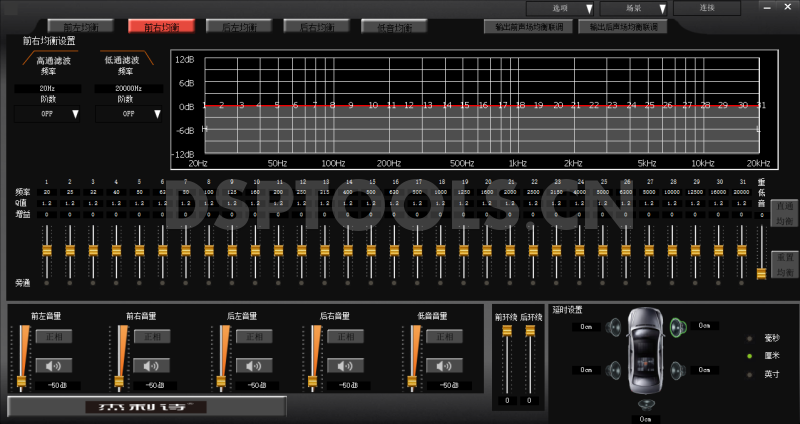The width and height of the screenshot is (800, 424).
Task: Click the front-left speaker icon beside the car
Action: point(615,327)
